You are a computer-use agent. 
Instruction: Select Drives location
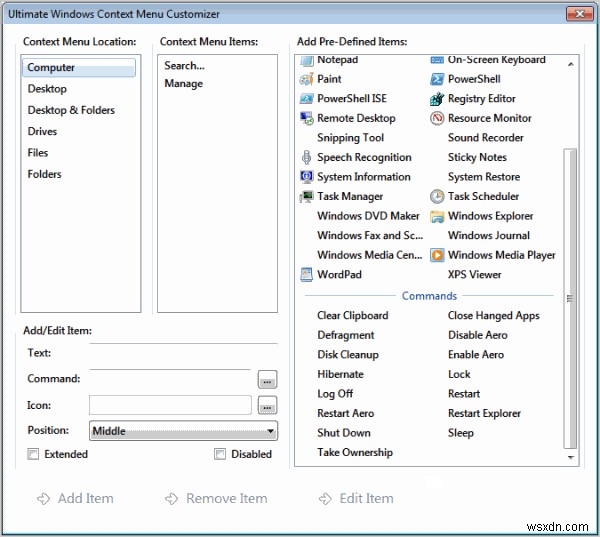tap(42, 132)
